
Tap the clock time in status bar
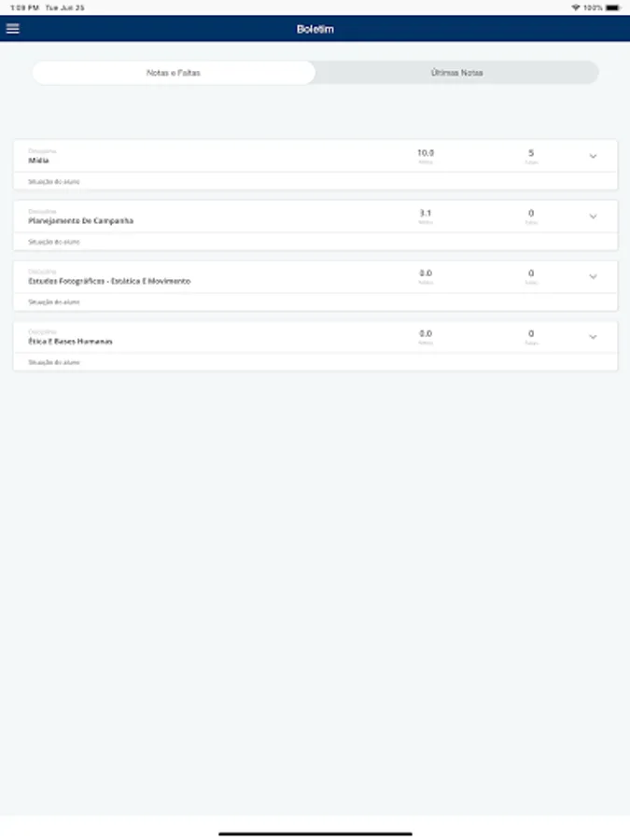click(23, 7)
